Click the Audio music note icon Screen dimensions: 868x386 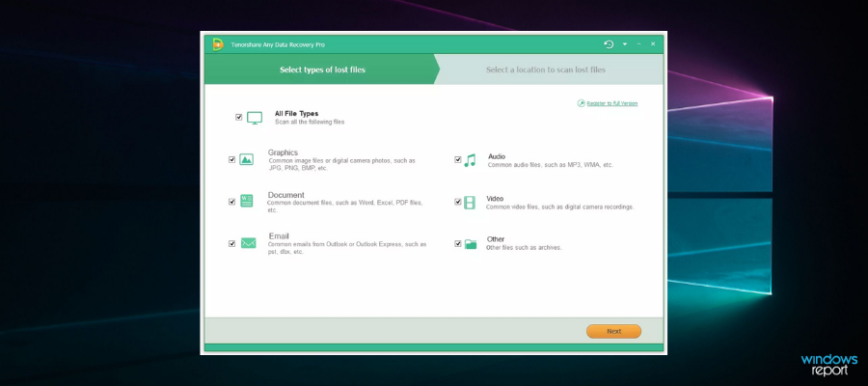(x=470, y=160)
